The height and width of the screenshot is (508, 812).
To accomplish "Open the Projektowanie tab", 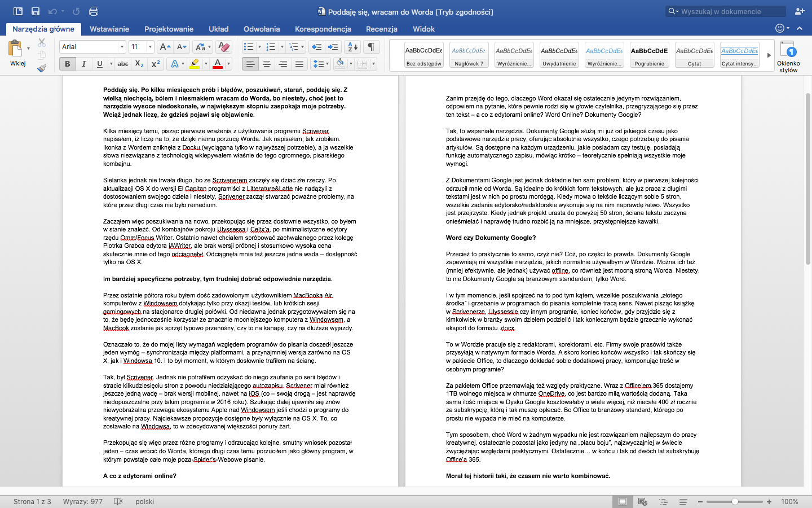I will click(169, 29).
